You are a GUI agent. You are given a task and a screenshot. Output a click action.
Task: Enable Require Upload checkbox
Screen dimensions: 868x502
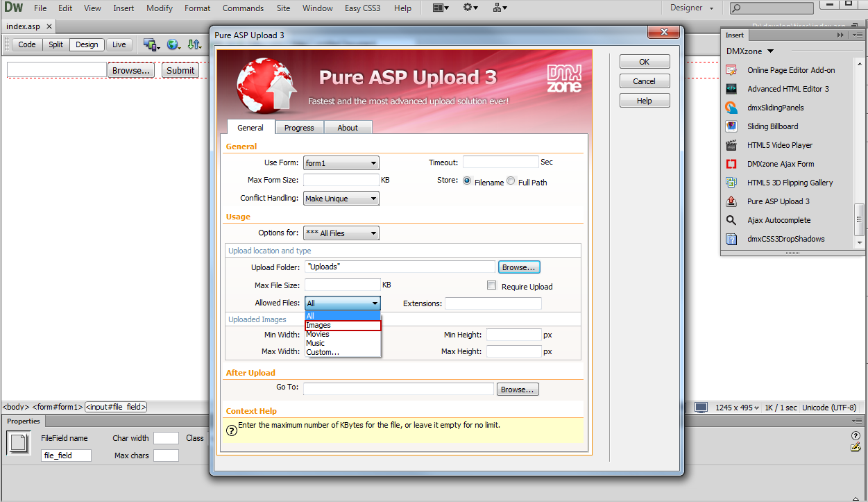point(492,285)
